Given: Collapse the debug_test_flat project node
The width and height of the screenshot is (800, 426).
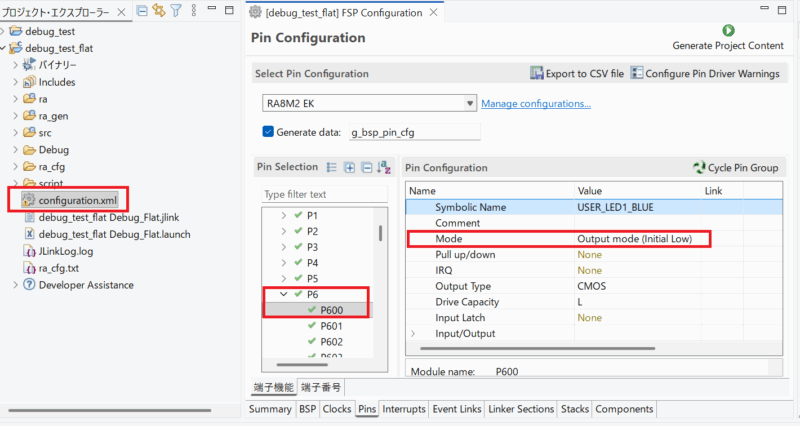Looking at the screenshot, I should 3,48.
